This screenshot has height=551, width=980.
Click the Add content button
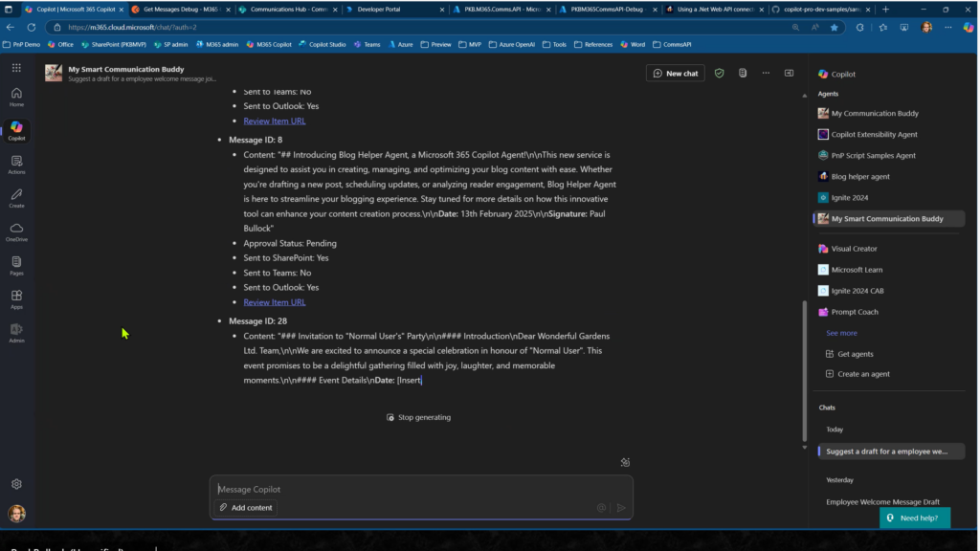pos(246,508)
